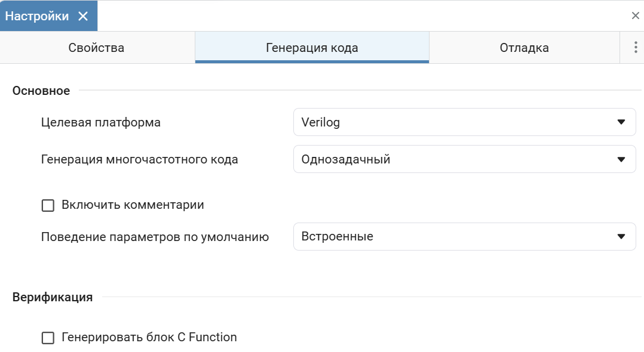Click the Включить комментарии label text
644x352 pixels.
click(133, 205)
